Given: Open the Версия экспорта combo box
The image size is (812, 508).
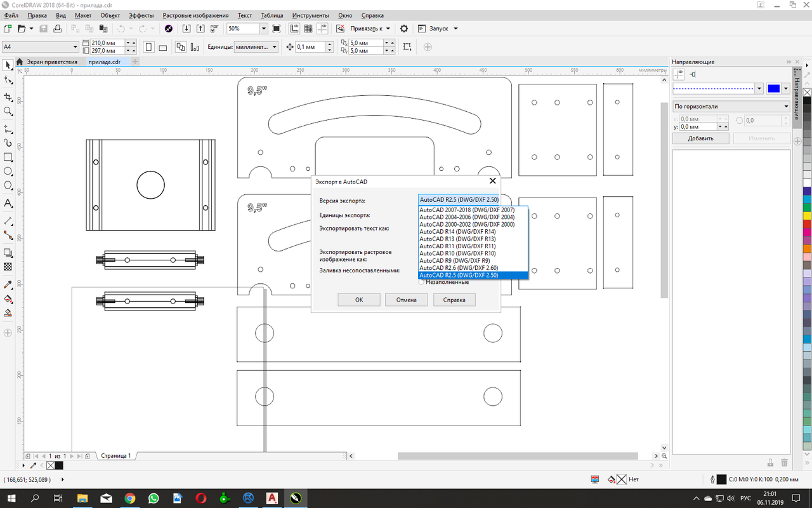Looking at the screenshot, I should (x=459, y=199).
